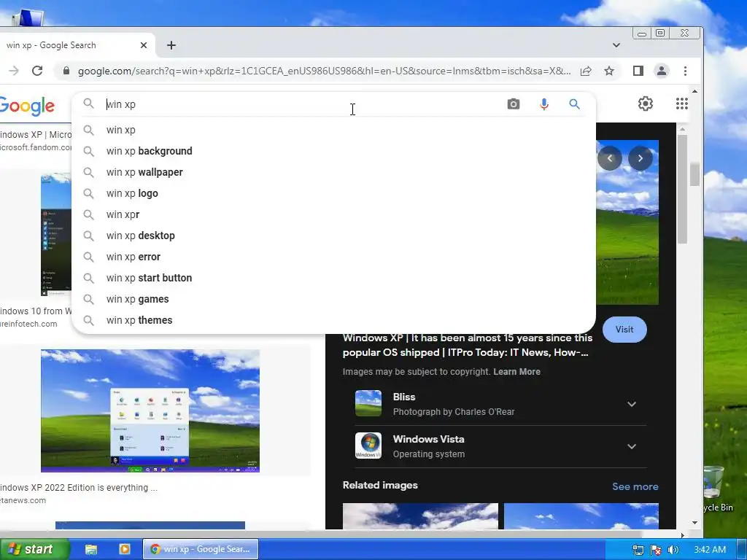Click the security alert shield tray icon
The height and width of the screenshot is (560, 747).
[x=656, y=550]
